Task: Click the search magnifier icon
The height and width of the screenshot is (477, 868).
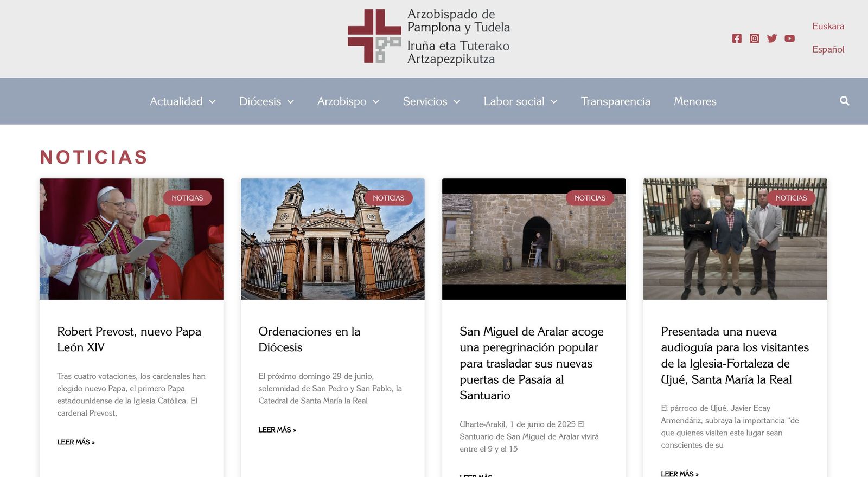Action: point(844,101)
